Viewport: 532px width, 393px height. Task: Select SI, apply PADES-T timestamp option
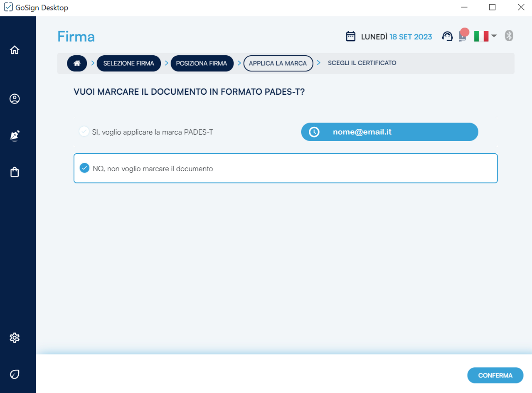tap(84, 132)
